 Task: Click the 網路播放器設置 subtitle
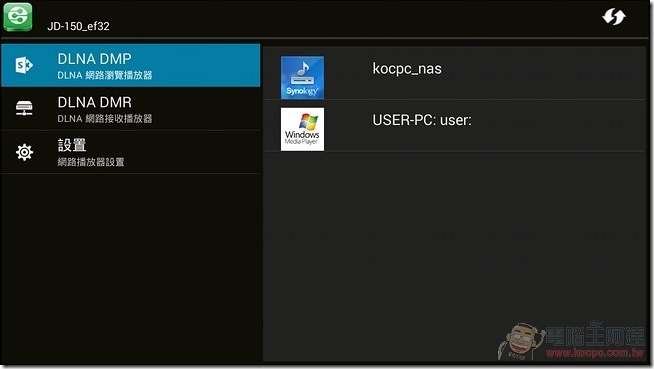pos(91,162)
